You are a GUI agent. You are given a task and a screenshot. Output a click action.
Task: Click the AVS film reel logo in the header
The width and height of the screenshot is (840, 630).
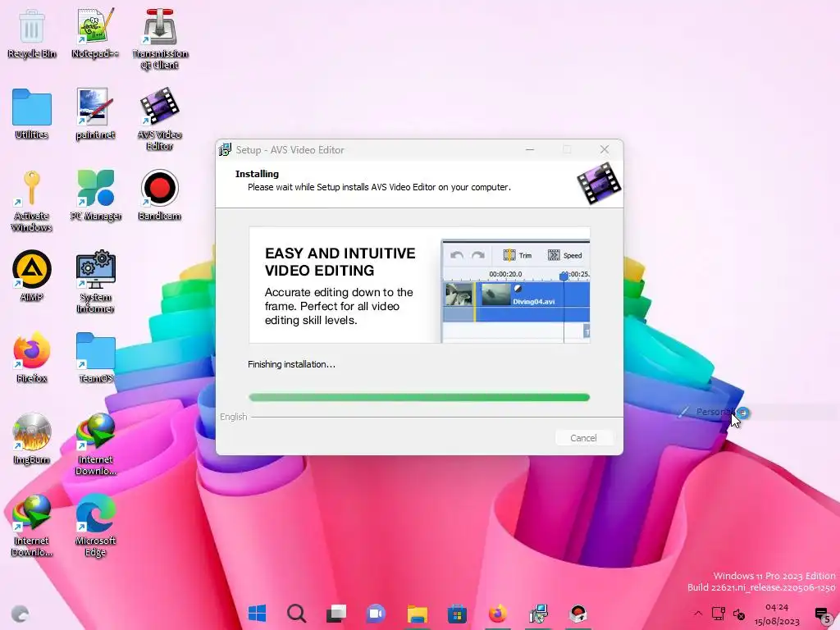point(599,184)
